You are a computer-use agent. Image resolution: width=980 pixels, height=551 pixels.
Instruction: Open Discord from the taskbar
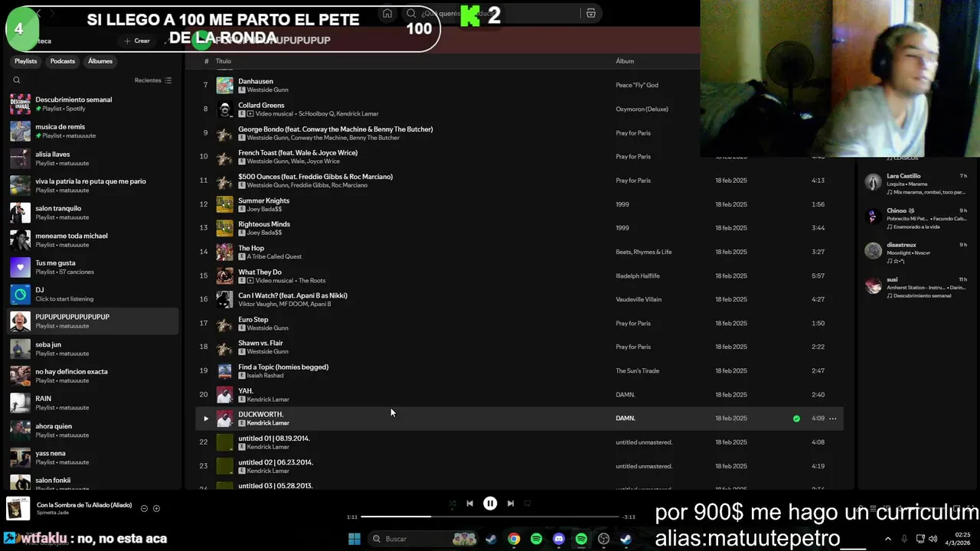click(x=559, y=539)
